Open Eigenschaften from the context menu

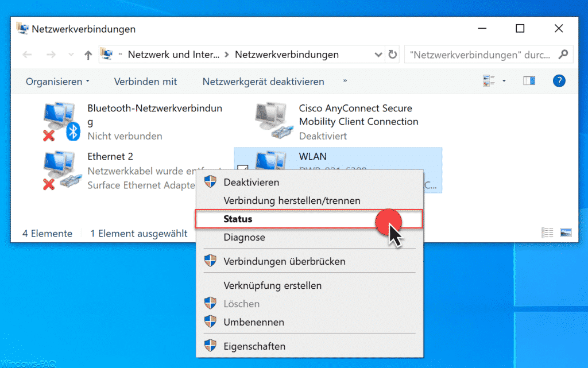tap(310, 346)
